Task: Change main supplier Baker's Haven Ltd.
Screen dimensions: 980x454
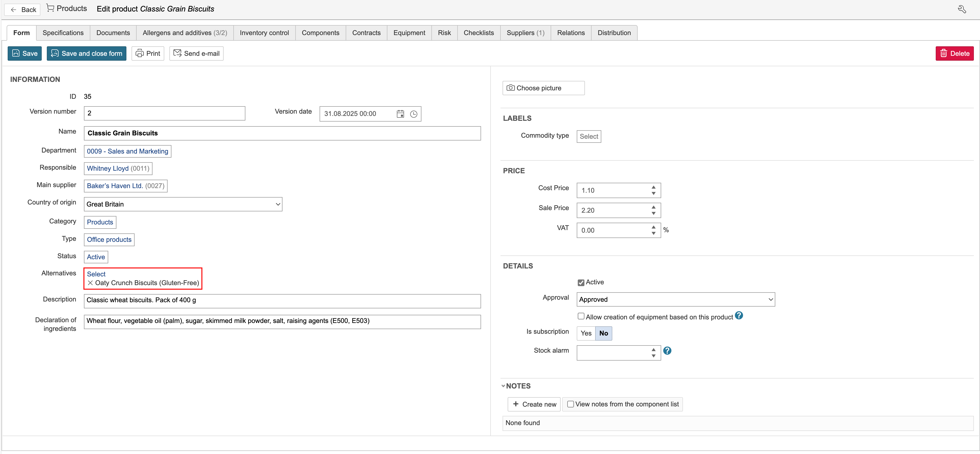Action: (126, 186)
